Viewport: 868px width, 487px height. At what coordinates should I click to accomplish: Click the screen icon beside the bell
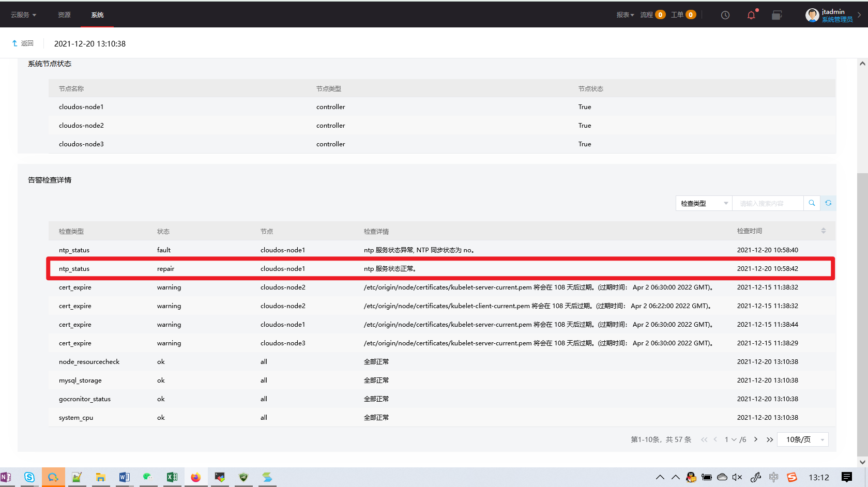(776, 15)
